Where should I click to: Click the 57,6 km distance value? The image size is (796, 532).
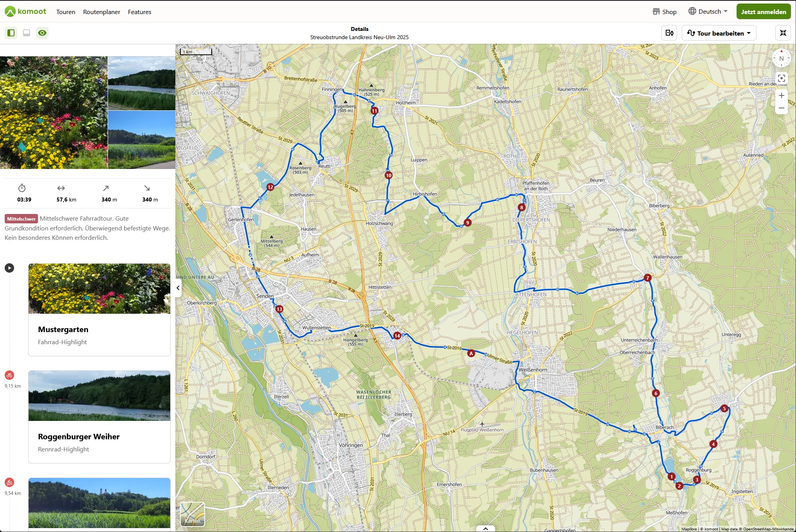pos(67,199)
